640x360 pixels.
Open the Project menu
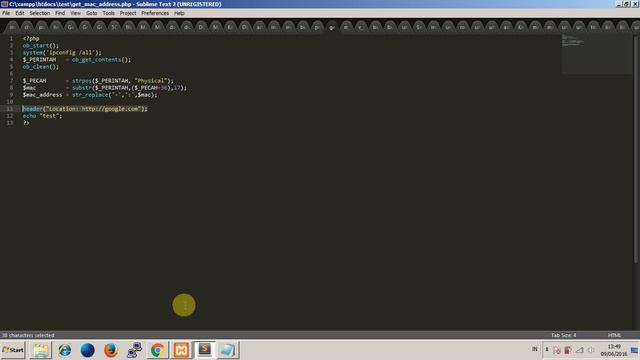[128, 13]
